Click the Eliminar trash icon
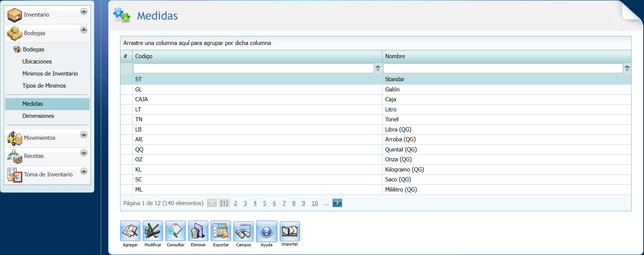Viewport: 644px width, 255px height. [198, 231]
